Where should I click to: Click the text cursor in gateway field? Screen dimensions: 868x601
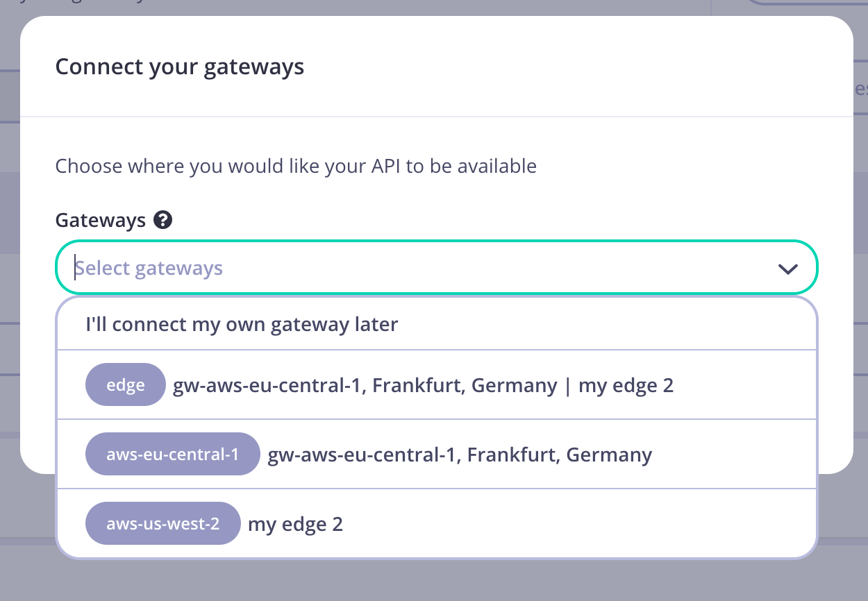click(75, 267)
